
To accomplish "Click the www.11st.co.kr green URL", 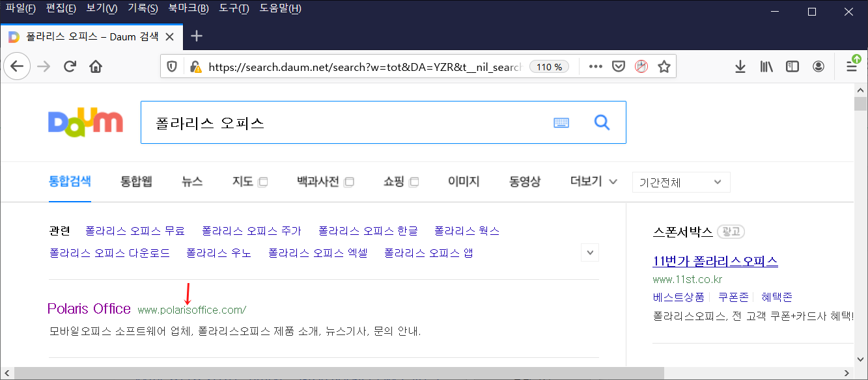I will [688, 280].
